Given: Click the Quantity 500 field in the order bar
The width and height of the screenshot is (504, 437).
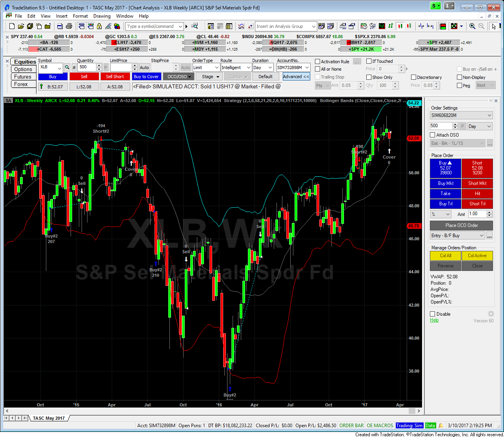Looking at the screenshot, I should [87, 68].
